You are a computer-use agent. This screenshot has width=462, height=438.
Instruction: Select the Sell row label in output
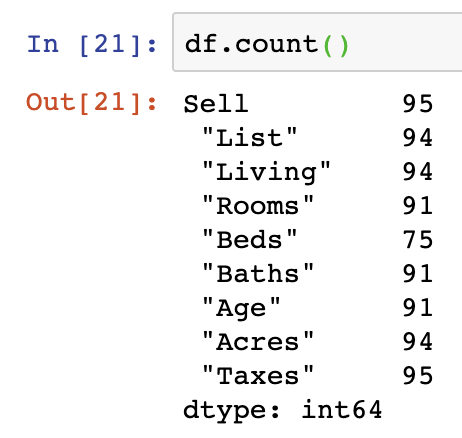(216, 104)
